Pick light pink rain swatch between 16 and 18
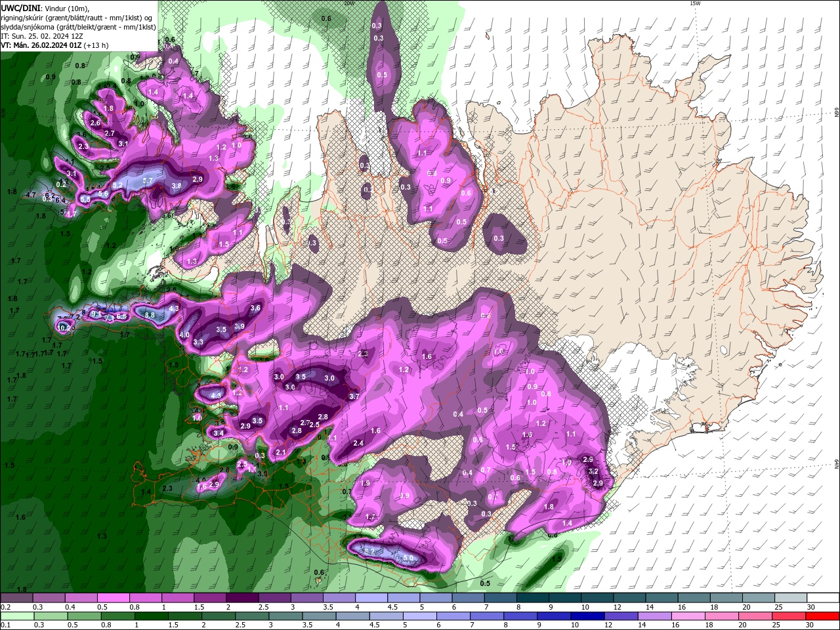The width and height of the screenshot is (840, 630). [688, 616]
